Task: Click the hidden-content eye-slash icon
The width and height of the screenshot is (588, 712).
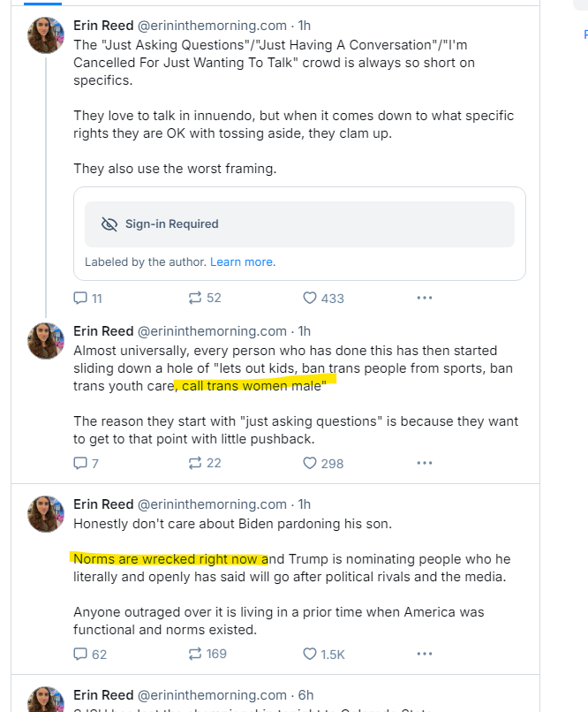Action: pyautogui.click(x=109, y=224)
